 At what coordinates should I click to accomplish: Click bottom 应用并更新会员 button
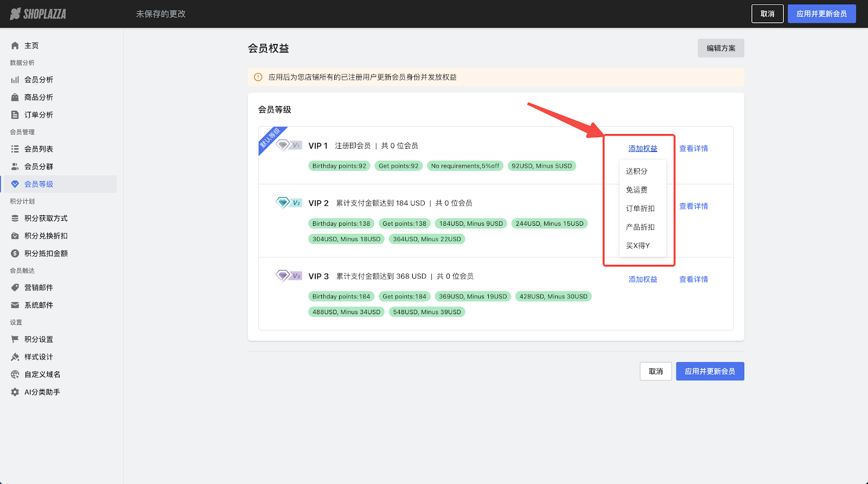coord(710,371)
